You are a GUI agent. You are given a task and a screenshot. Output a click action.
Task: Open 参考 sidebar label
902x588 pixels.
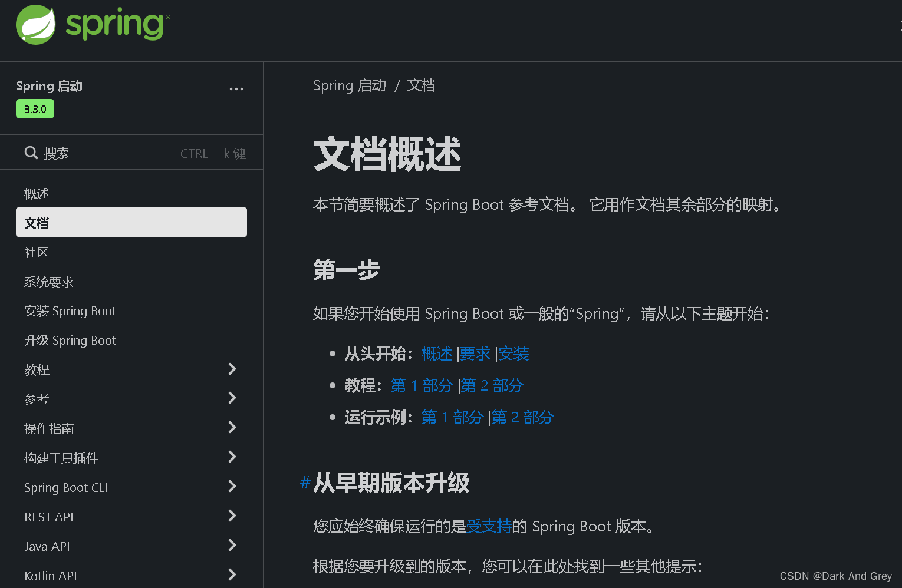tap(37, 399)
